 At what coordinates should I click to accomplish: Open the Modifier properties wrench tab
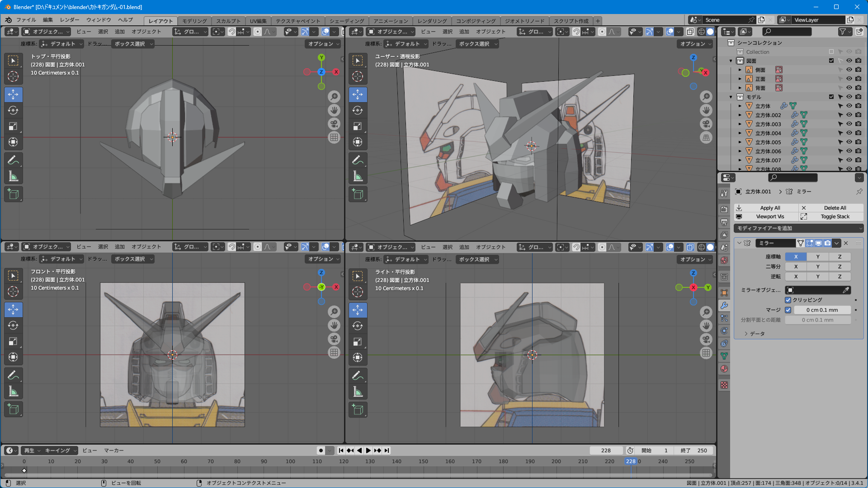[x=724, y=305]
